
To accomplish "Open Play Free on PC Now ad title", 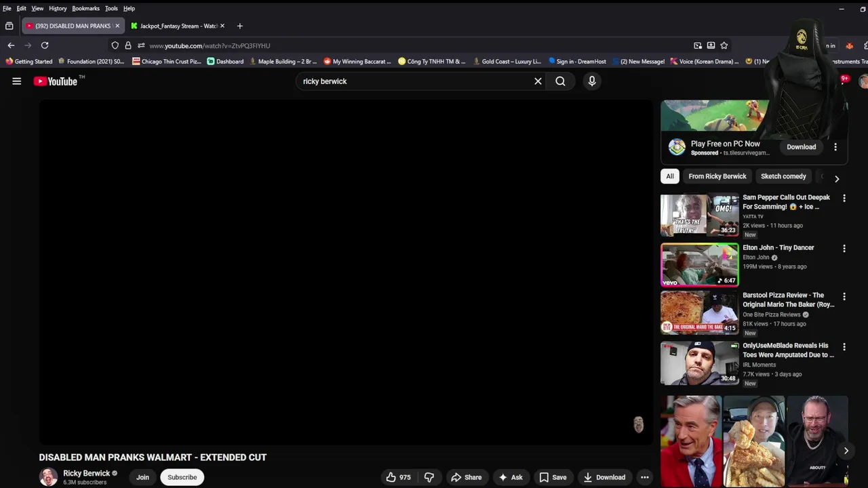I will [726, 144].
